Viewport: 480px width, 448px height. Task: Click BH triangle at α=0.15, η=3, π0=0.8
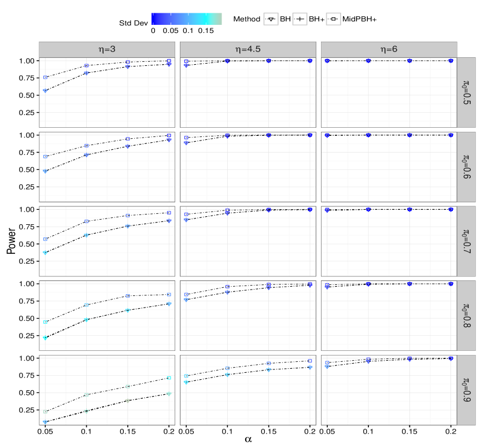128,310
